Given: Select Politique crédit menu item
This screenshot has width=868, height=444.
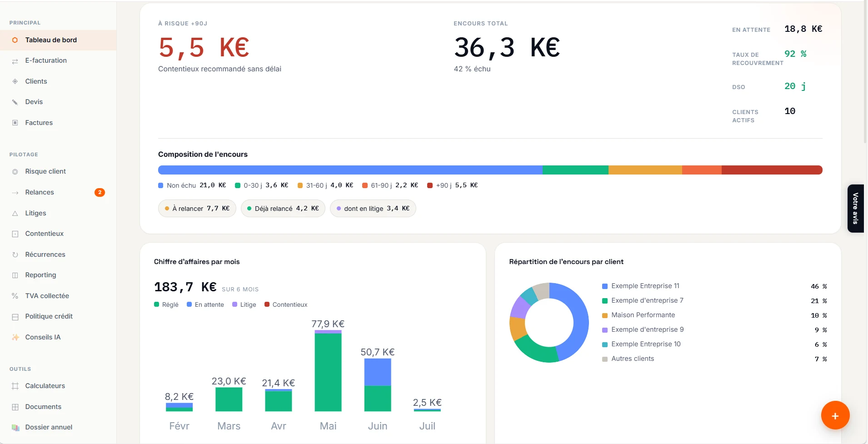Looking at the screenshot, I should pos(58,316).
